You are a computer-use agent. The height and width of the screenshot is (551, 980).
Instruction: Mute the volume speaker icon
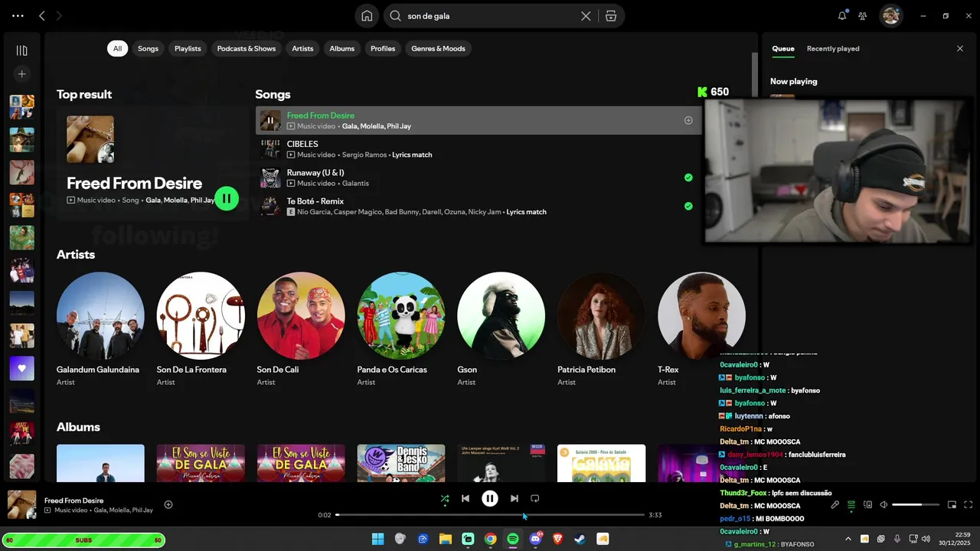tap(884, 505)
